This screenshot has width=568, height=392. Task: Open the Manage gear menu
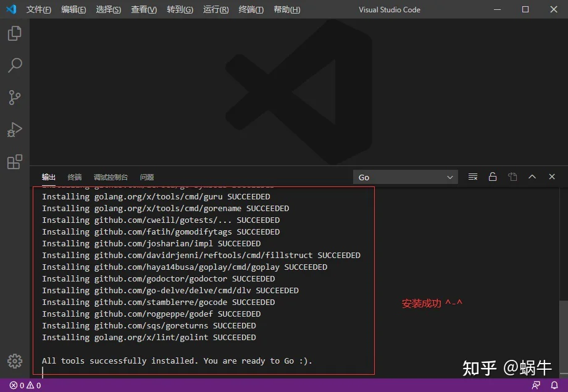pos(14,361)
